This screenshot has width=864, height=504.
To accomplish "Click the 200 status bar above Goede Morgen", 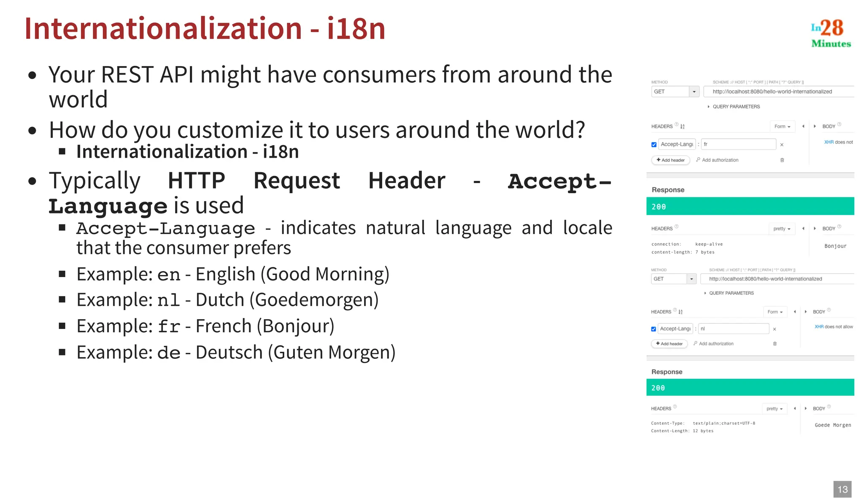I will point(750,387).
